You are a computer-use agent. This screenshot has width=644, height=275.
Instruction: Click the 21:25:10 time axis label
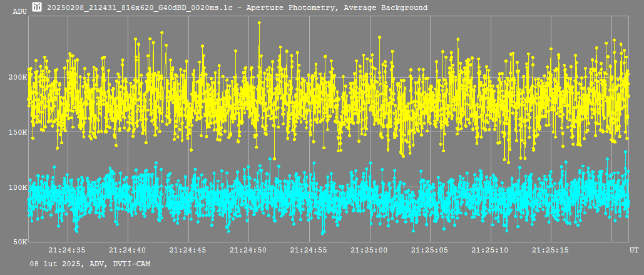coord(491,250)
